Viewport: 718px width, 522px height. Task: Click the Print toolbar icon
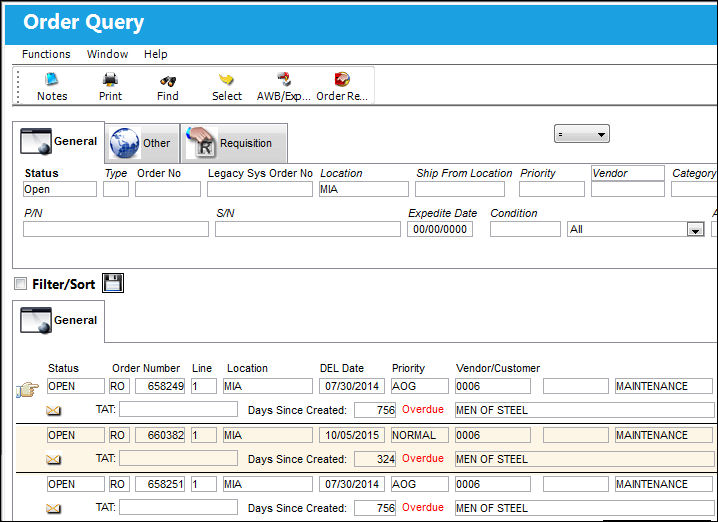(x=110, y=86)
